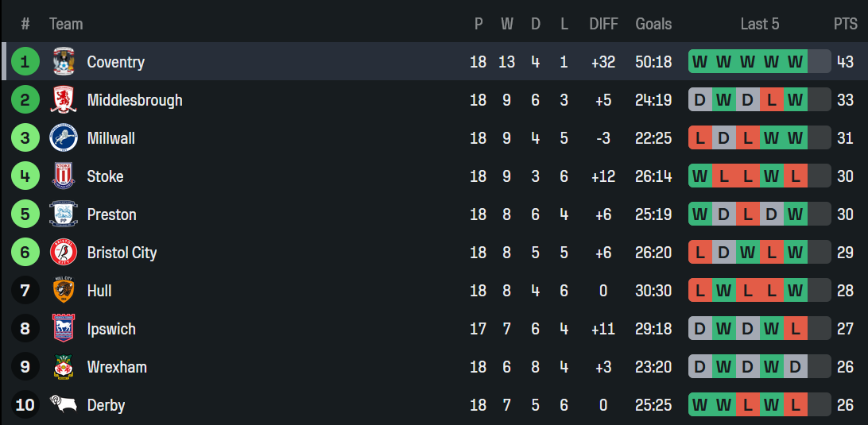Click Middlesbrough's red L result in Last 5
Viewport: 868px width, 425px height.
click(x=771, y=99)
